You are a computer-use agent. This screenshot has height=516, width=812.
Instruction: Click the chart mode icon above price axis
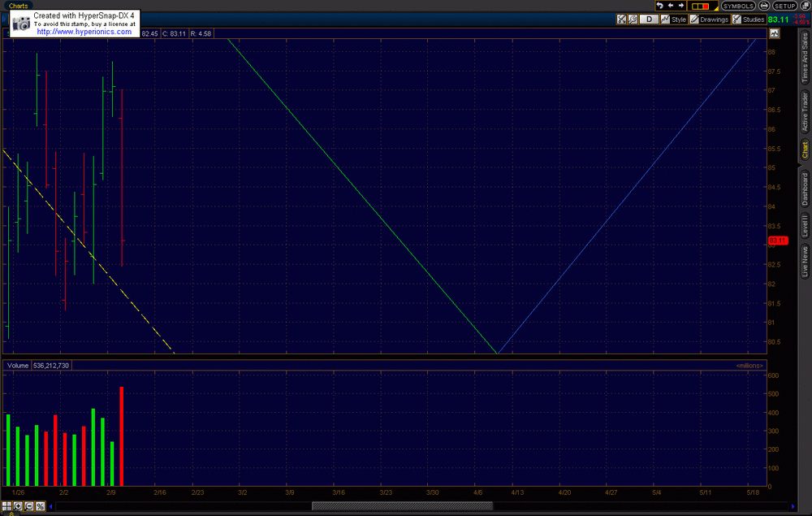[x=774, y=33]
